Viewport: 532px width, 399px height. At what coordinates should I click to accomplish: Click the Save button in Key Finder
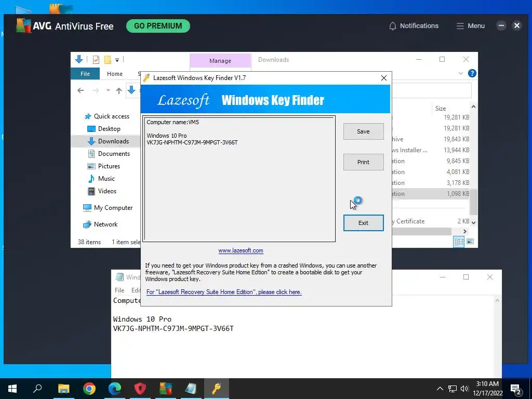(363, 131)
